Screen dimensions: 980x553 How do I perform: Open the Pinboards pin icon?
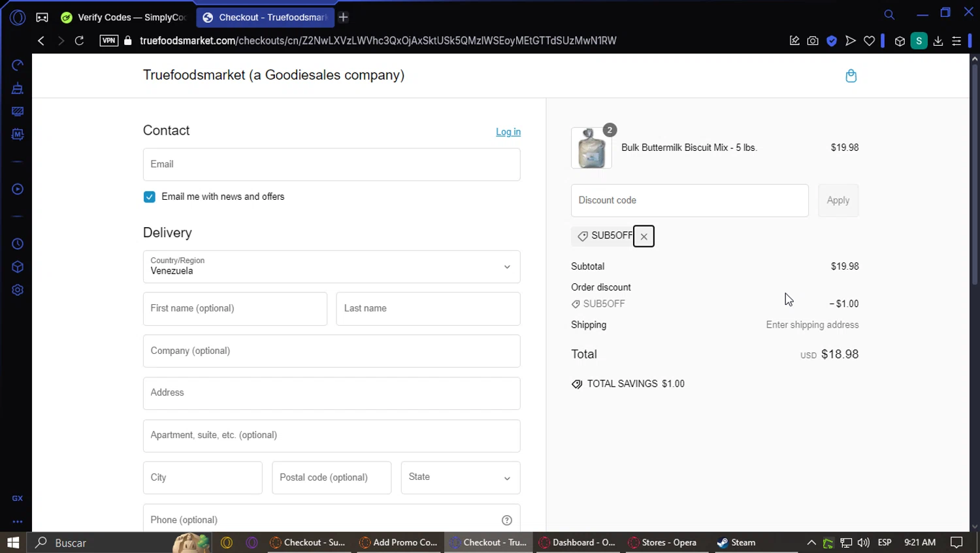click(x=794, y=40)
